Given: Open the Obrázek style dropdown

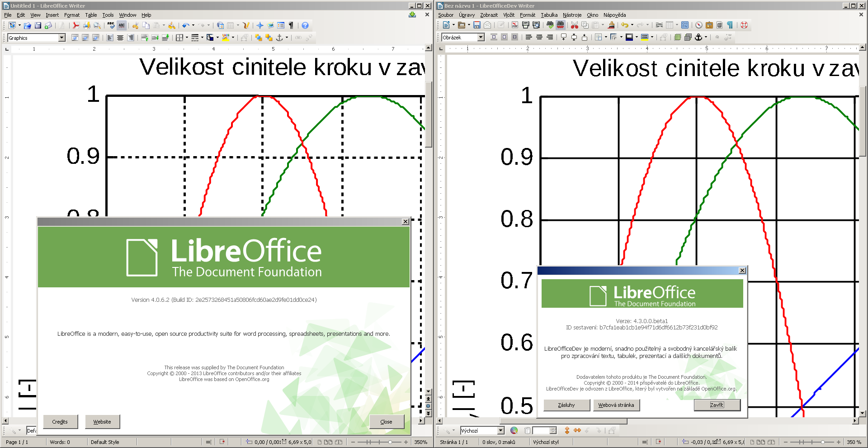Looking at the screenshot, I should 481,38.
